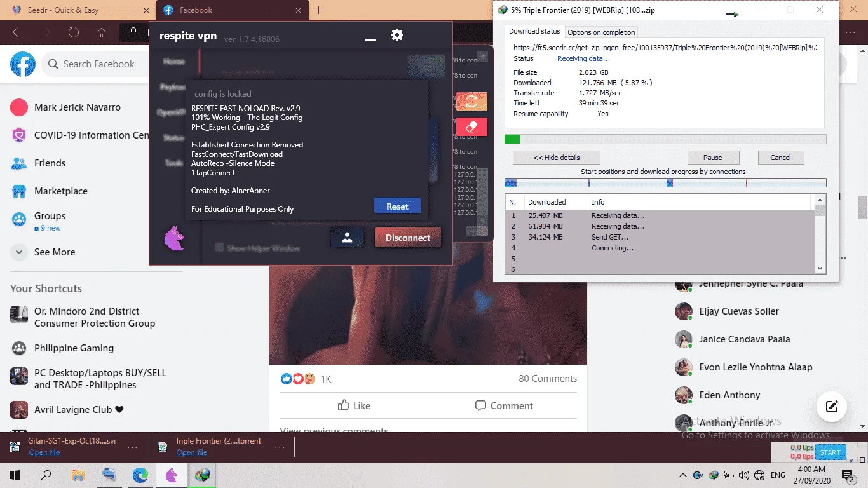Open the 80 Comments link
868x488 pixels.
(548, 379)
